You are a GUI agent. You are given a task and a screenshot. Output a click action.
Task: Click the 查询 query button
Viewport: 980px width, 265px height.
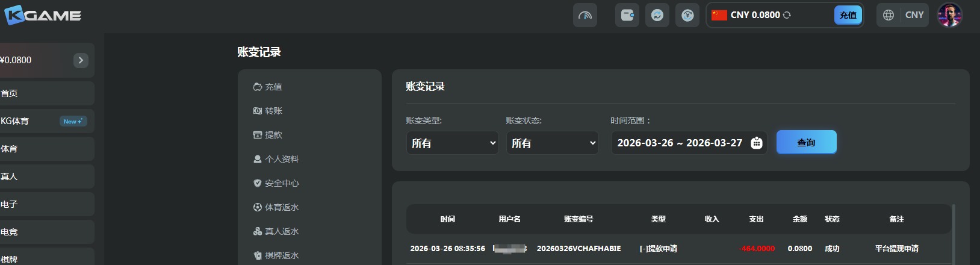pyautogui.click(x=806, y=142)
